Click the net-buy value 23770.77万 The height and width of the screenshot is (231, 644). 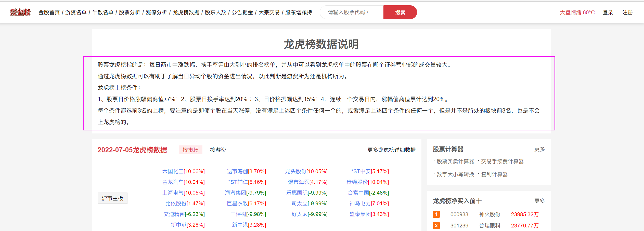click(x=525, y=226)
